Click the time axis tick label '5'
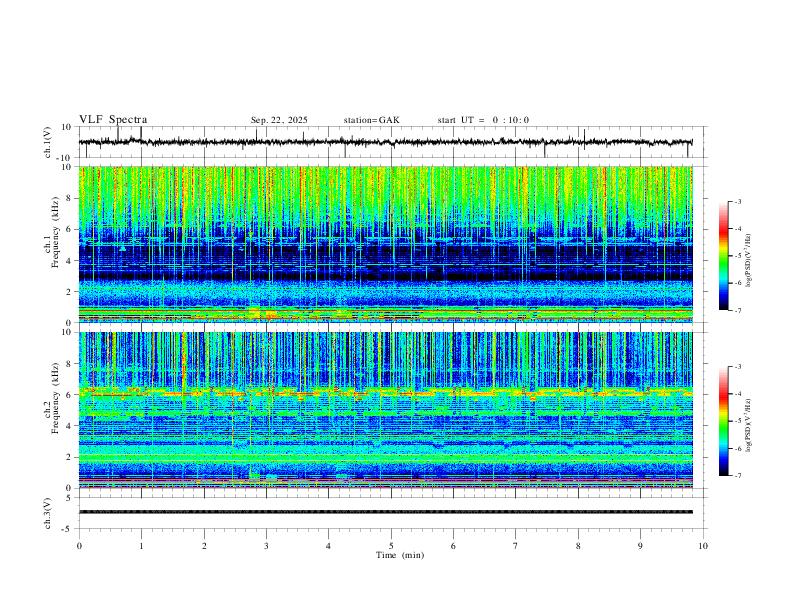792x612 pixels. pos(391,546)
